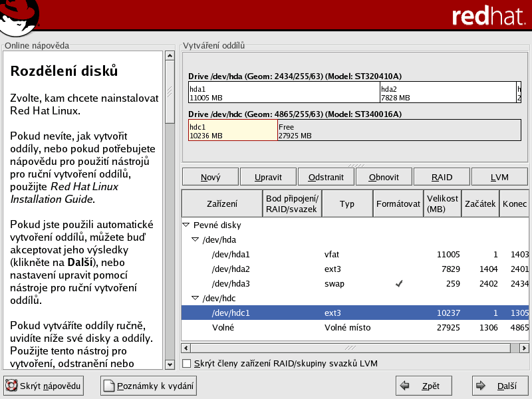Select the /dev/hda3 swap row
Screen dimensions: 532x399
(355, 283)
